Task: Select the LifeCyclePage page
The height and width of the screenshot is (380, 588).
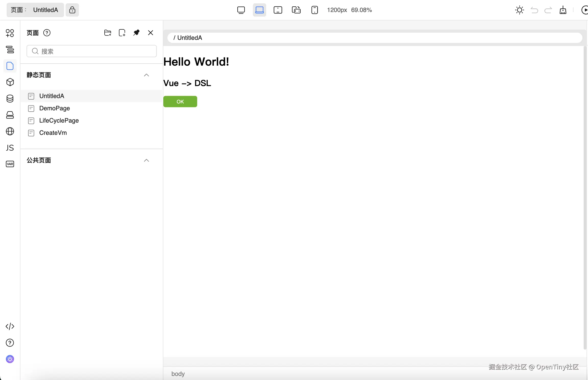Action: tap(59, 121)
